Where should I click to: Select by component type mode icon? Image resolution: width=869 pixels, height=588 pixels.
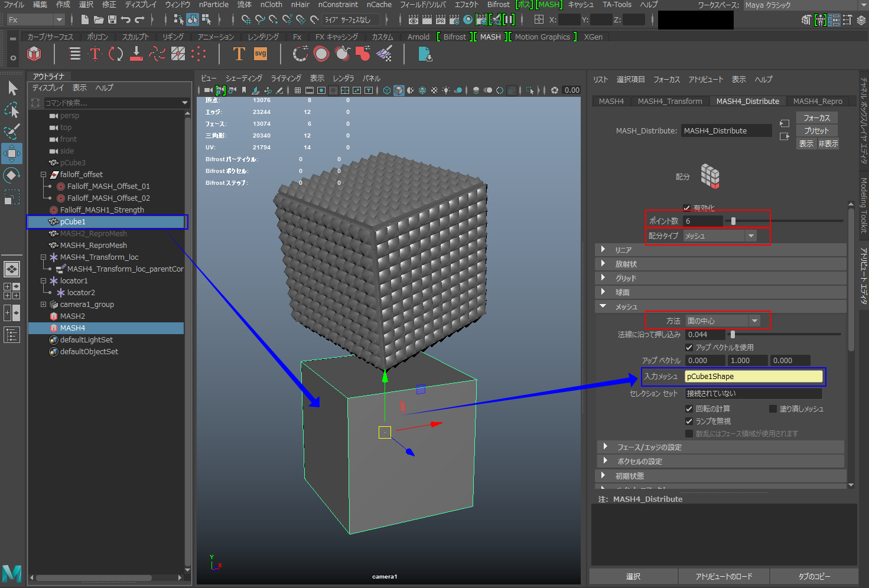click(207, 19)
